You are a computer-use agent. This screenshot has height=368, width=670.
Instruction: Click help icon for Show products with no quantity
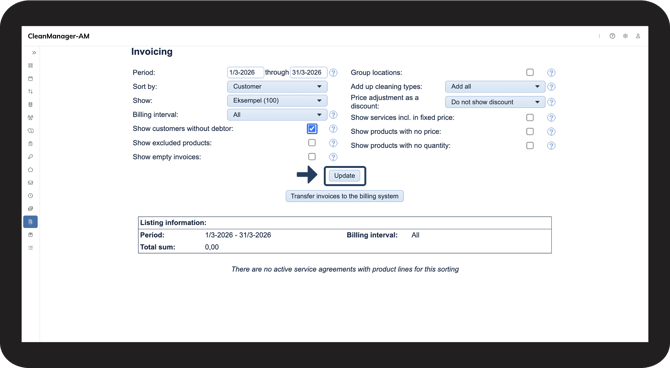[551, 146]
